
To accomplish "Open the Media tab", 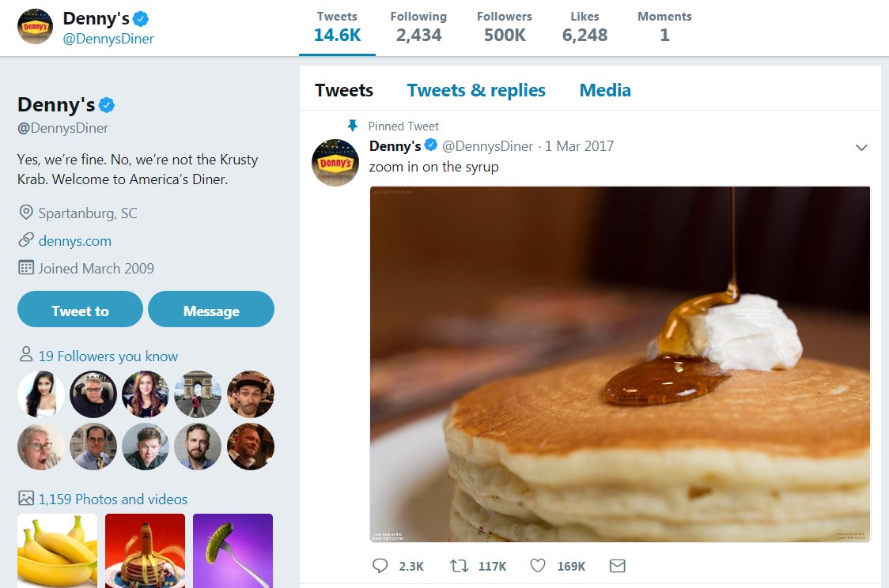I will (605, 90).
